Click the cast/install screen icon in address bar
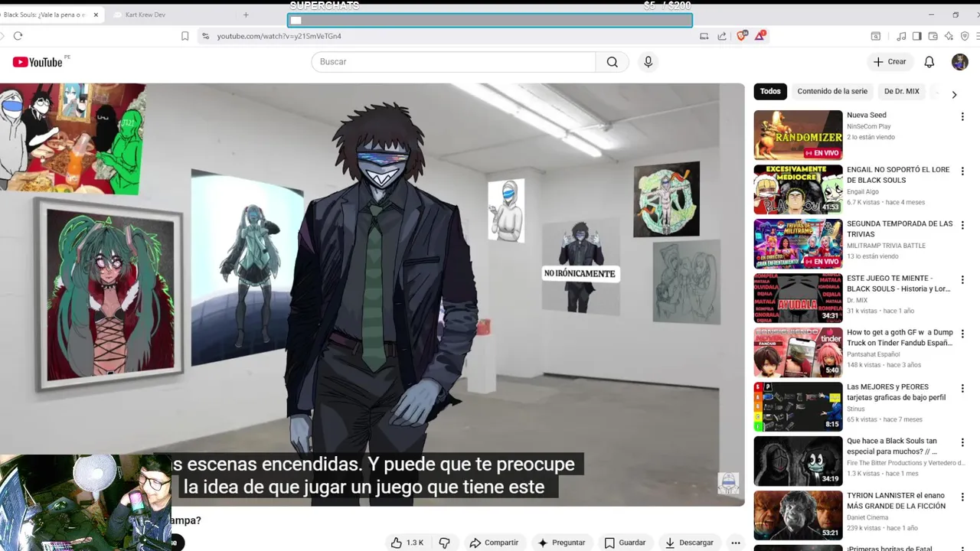This screenshot has height=551, width=980. pos(704,36)
